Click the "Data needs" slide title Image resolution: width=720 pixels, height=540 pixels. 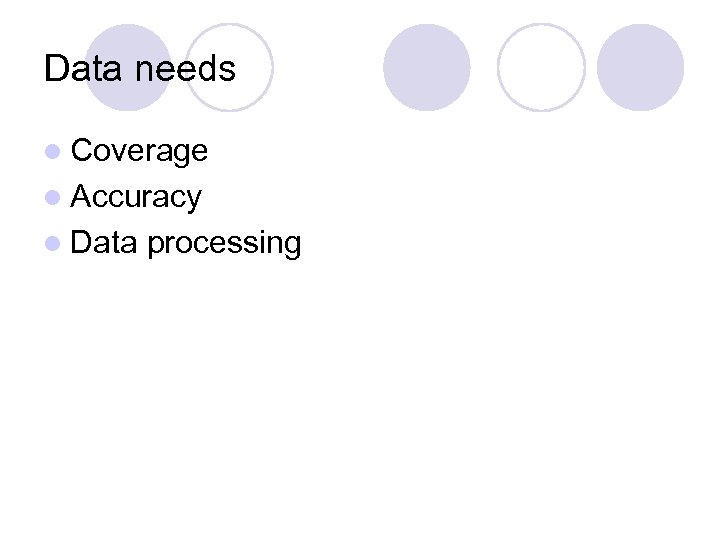pyautogui.click(x=140, y=69)
